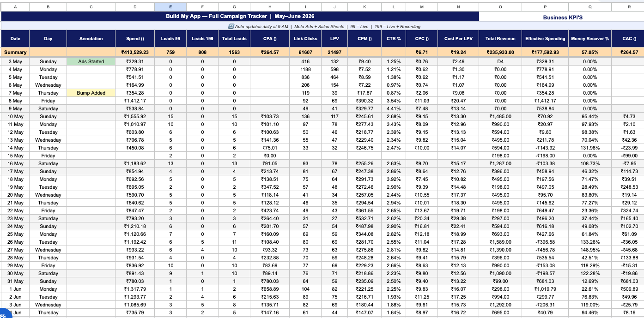This screenshot has width=644, height=318.
Task: Click the Date header cell
Action: click(x=16, y=38)
